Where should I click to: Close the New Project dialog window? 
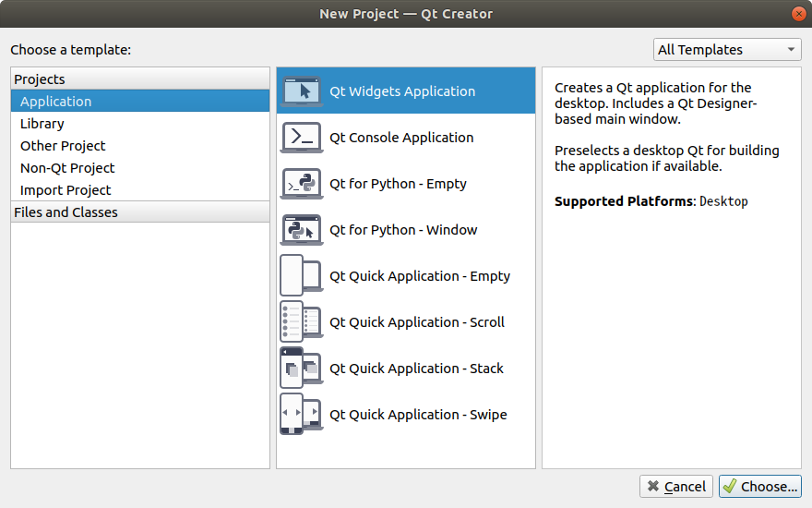(x=798, y=13)
